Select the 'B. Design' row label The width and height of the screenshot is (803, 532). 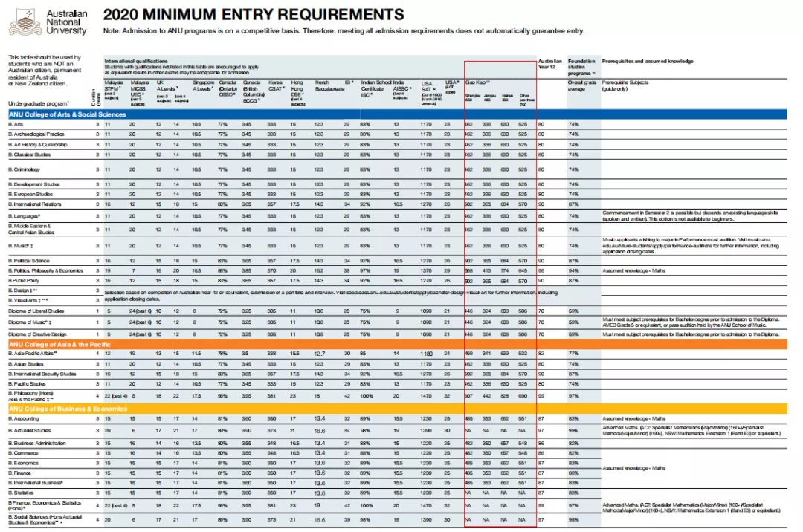coord(22,291)
